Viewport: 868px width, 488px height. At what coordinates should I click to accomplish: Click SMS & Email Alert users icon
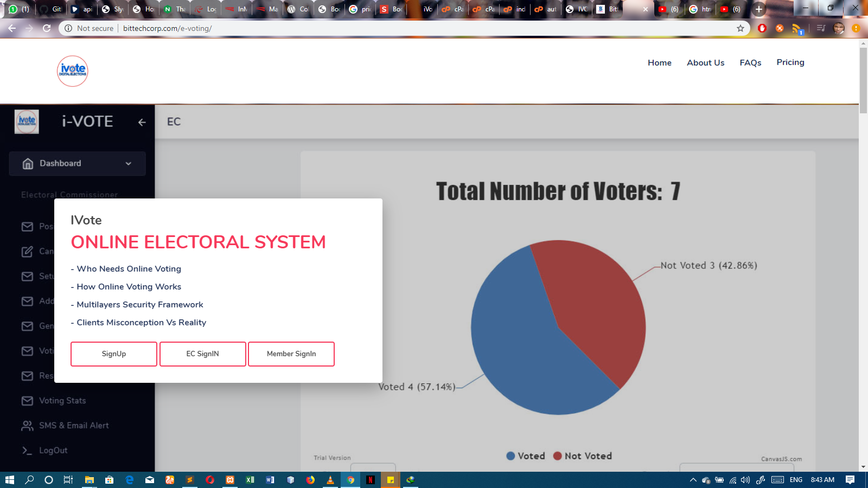click(x=27, y=426)
